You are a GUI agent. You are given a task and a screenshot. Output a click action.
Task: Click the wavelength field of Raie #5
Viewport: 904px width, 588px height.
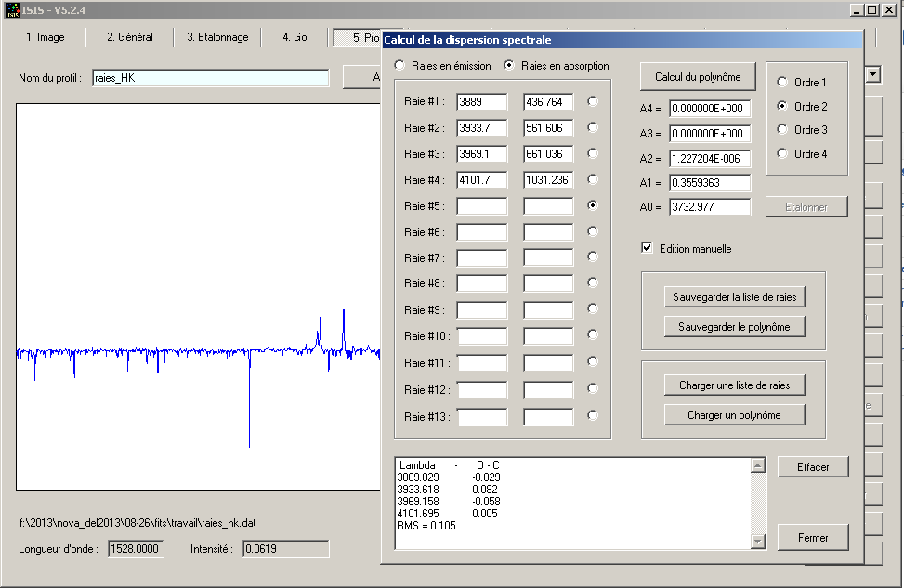(x=480, y=206)
